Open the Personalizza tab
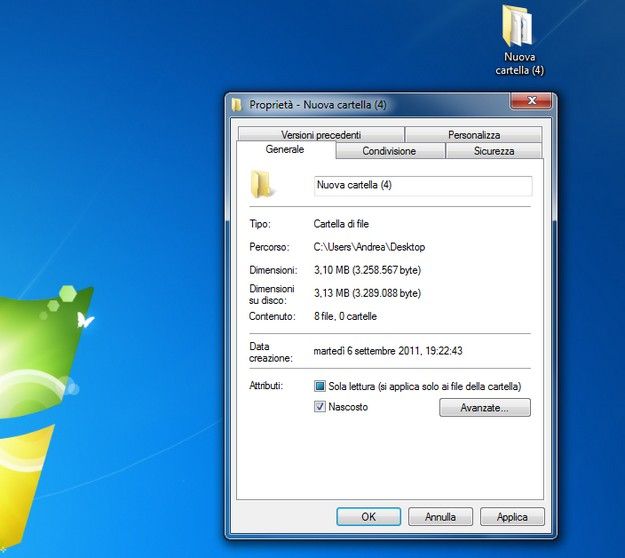This screenshot has width=625, height=558. (x=474, y=135)
